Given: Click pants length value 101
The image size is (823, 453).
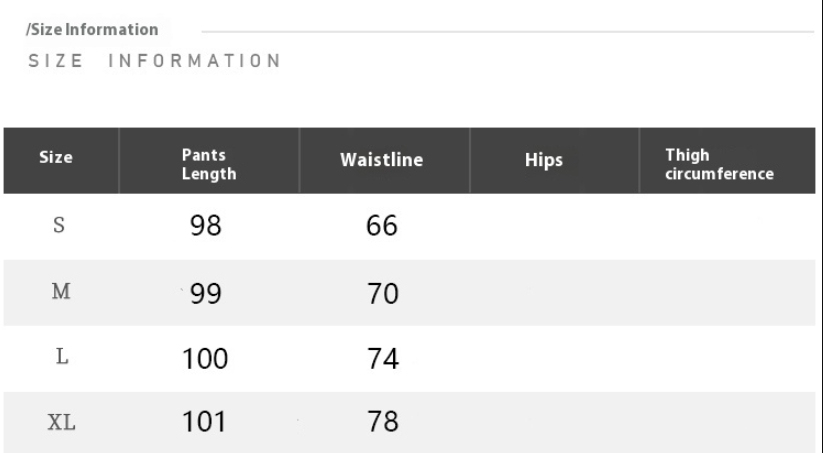Looking at the screenshot, I should tap(204, 422).
